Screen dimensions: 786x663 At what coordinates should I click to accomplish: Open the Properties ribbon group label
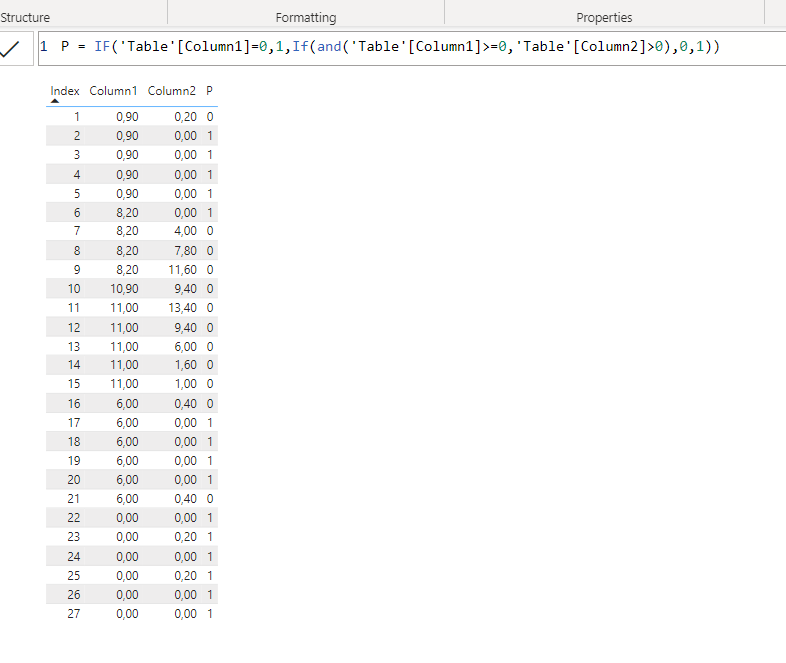point(604,18)
